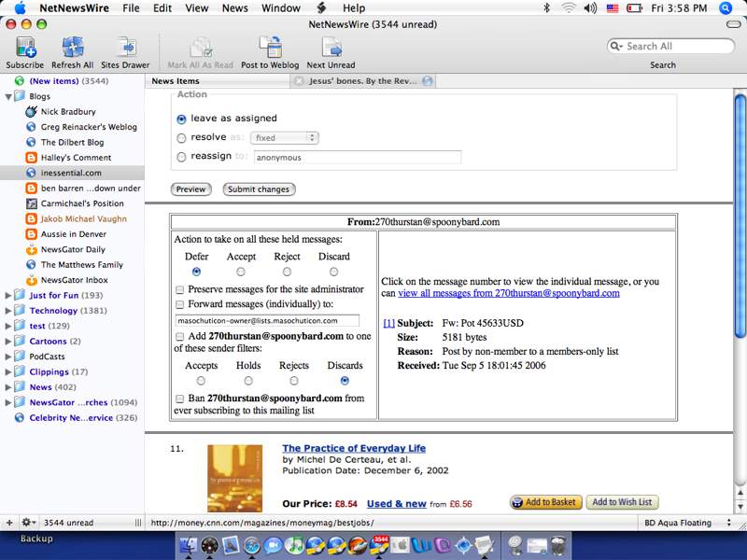Image resolution: width=747 pixels, height=560 pixels.
Task: Select the Reject action radio button
Action: pos(287,272)
